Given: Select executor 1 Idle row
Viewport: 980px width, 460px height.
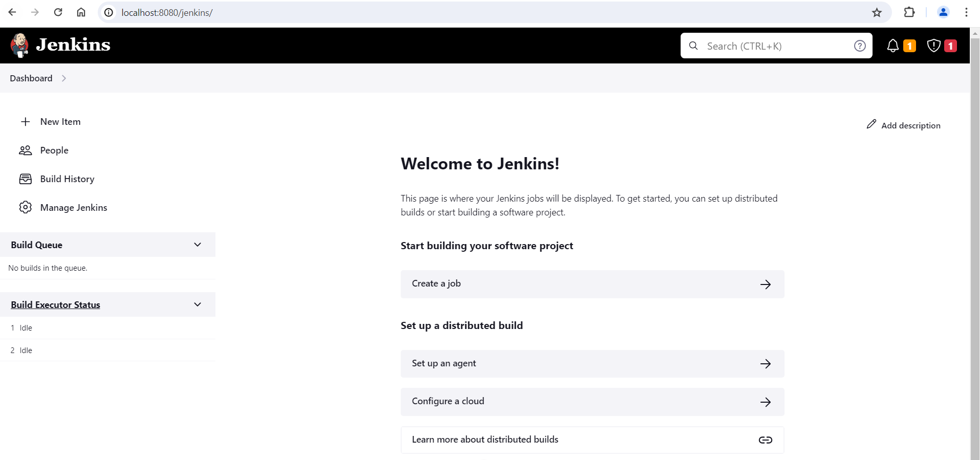Looking at the screenshot, I should tap(107, 328).
